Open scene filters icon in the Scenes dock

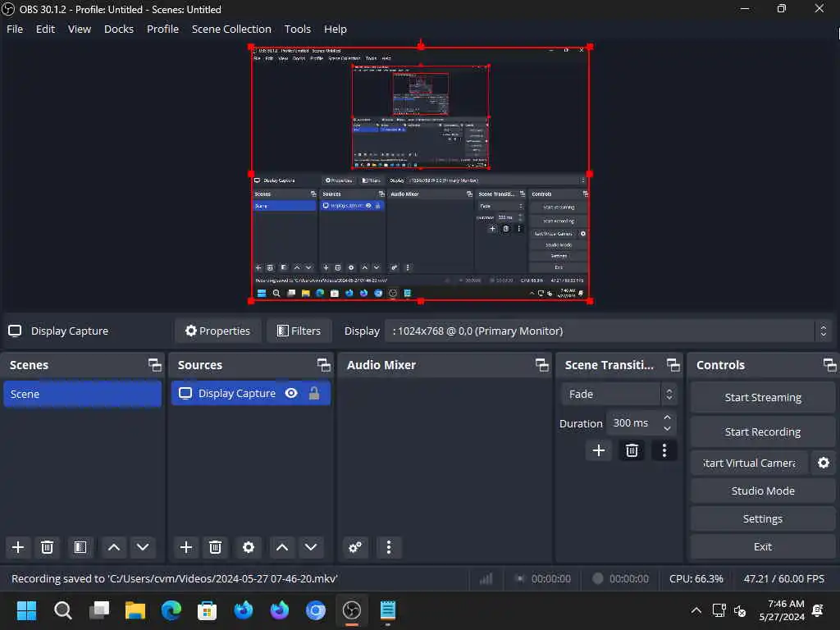point(80,547)
